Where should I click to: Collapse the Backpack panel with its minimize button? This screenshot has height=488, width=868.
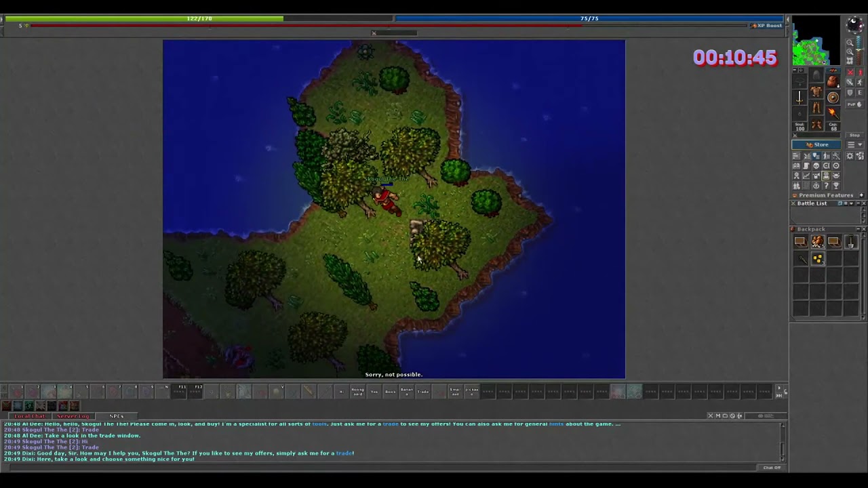[859, 229]
